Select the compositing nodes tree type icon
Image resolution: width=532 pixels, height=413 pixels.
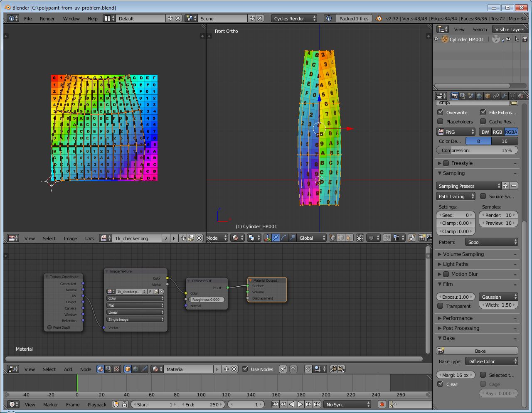108,369
